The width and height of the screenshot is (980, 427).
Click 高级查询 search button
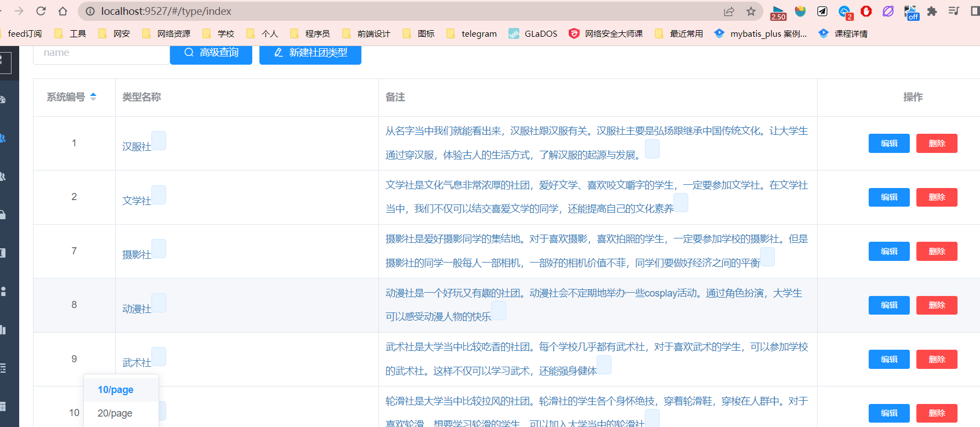click(x=211, y=53)
